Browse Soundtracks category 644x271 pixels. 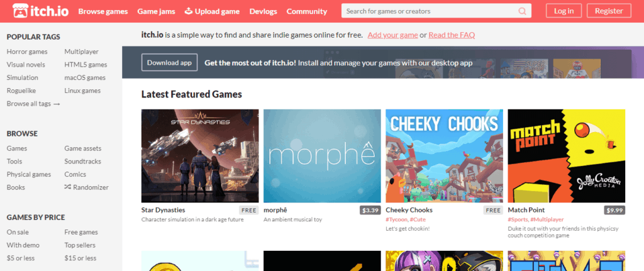[x=82, y=162]
